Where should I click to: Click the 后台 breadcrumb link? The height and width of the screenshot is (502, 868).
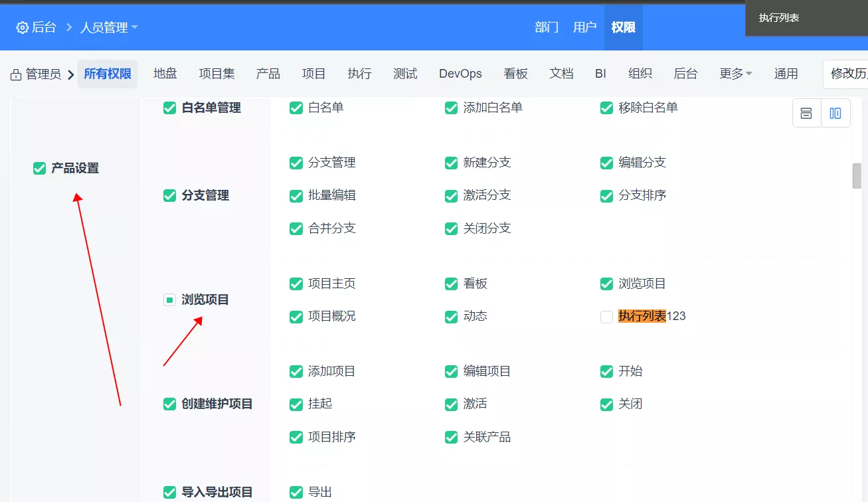[x=44, y=28]
